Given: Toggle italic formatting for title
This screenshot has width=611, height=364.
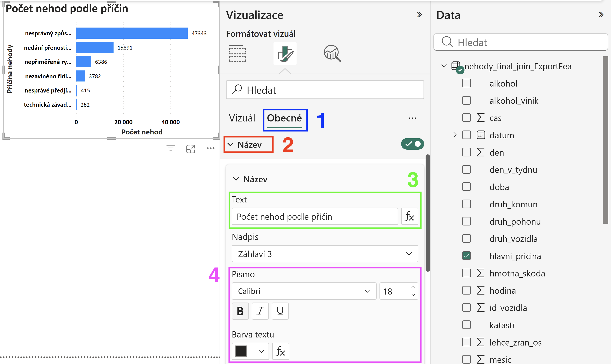Looking at the screenshot, I should (x=260, y=311).
